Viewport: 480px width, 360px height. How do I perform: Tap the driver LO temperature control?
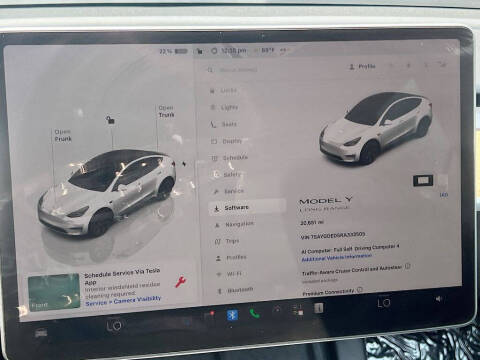point(114,326)
